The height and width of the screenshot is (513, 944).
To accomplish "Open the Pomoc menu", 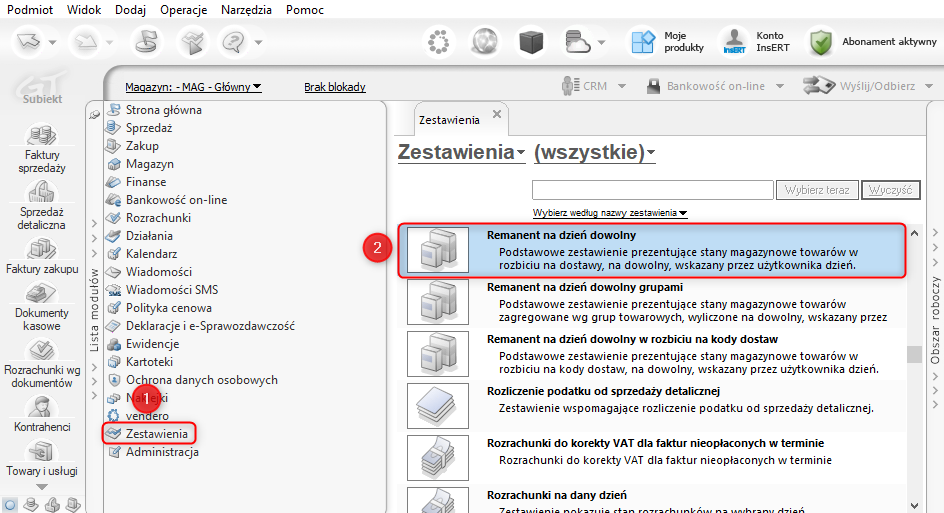I will coord(305,10).
